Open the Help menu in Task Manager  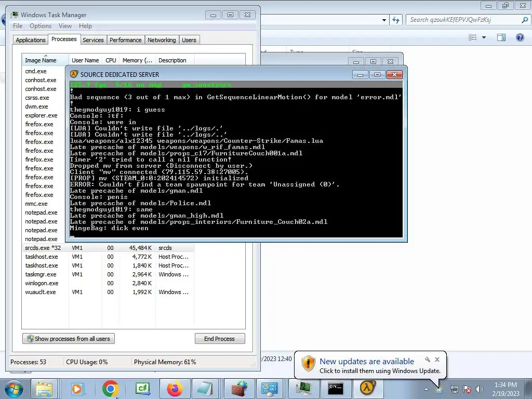(85, 26)
